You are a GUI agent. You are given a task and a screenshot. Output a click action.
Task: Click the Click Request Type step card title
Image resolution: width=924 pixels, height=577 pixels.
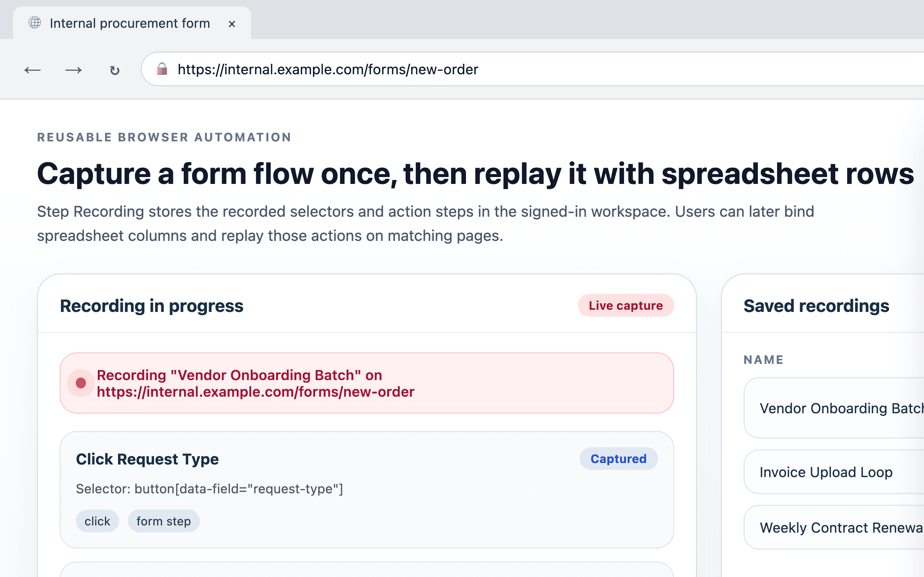point(147,459)
